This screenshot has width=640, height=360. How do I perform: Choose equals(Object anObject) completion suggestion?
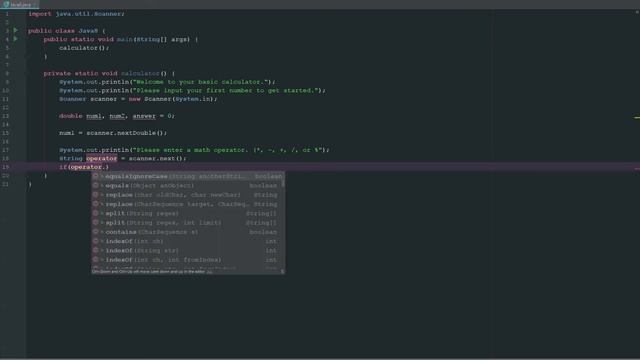(188, 186)
